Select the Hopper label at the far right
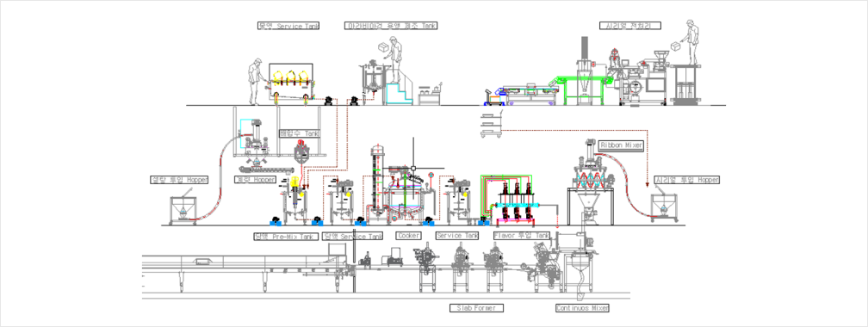The image size is (868, 327). 687,180
